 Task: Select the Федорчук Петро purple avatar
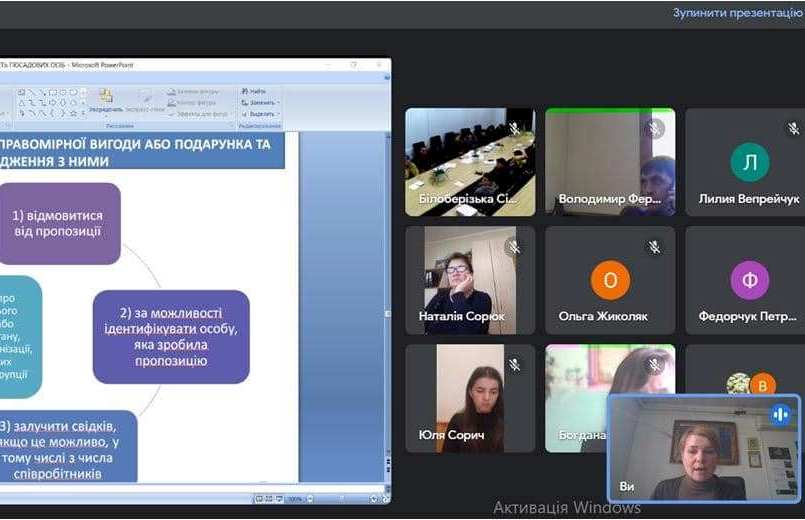pos(749,280)
